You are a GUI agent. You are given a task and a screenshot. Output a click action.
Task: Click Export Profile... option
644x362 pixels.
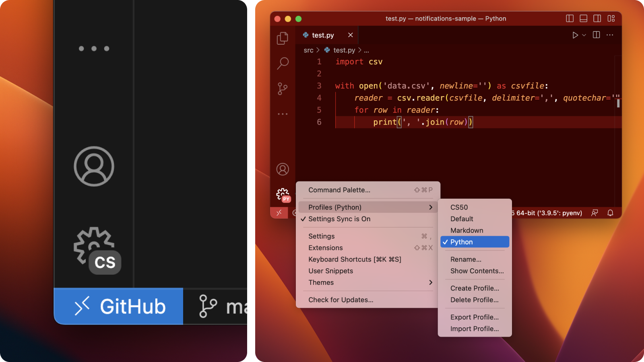(x=474, y=317)
